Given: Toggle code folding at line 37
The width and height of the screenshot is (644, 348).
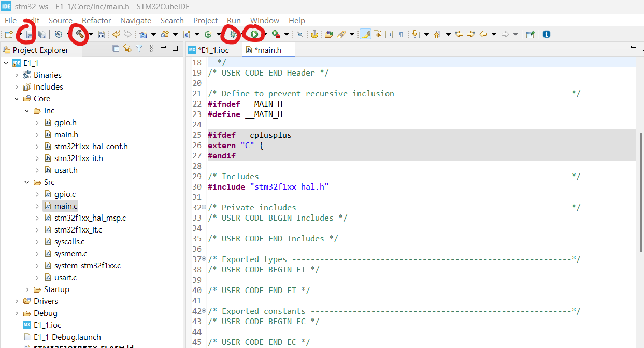Looking at the screenshot, I should (204, 259).
